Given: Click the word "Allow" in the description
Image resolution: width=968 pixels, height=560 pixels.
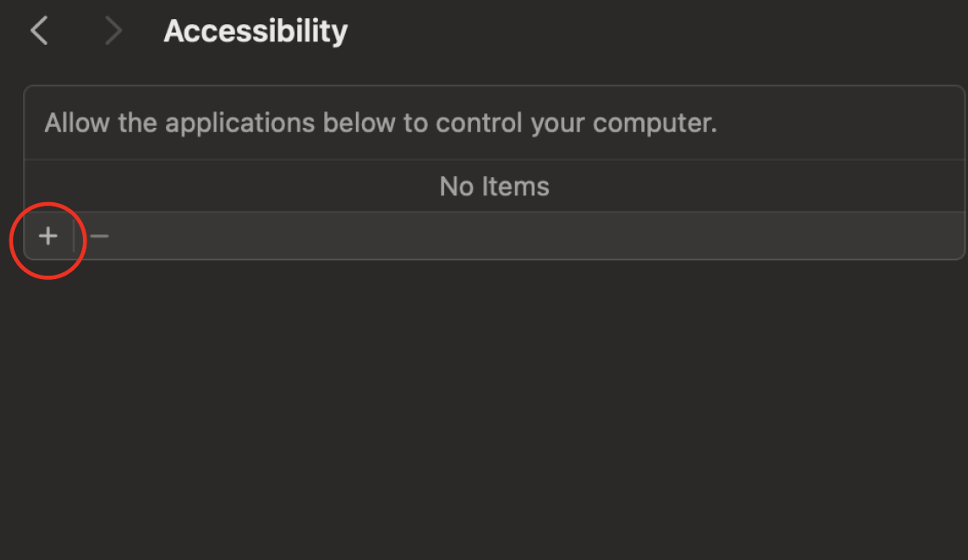Looking at the screenshot, I should point(77,123).
